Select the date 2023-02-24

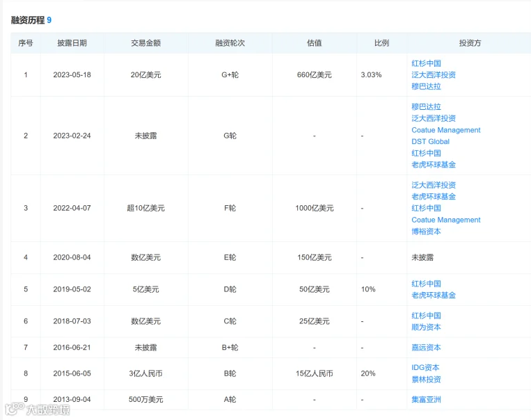[72, 136]
